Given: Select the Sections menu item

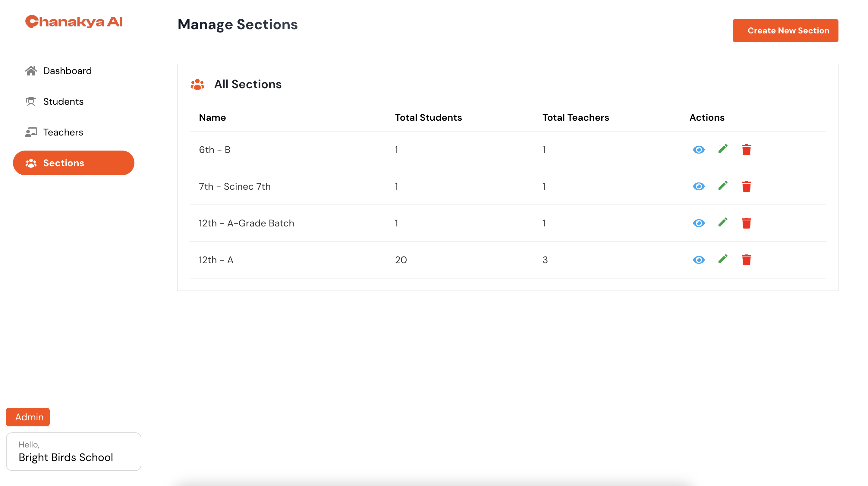Looking at the screenshot, I should (74, 163).
